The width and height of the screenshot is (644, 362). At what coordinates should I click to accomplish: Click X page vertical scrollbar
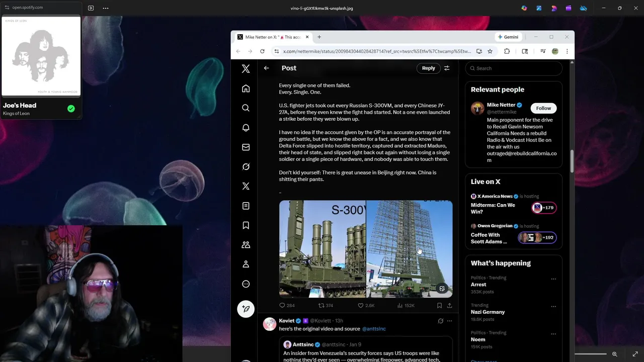click(x=572, y=162)
